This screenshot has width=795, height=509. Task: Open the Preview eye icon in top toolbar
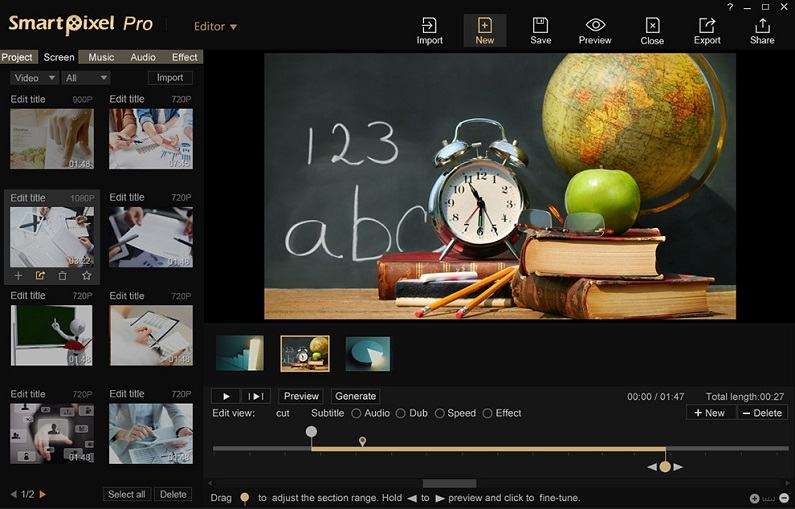(x=595, y=26)
